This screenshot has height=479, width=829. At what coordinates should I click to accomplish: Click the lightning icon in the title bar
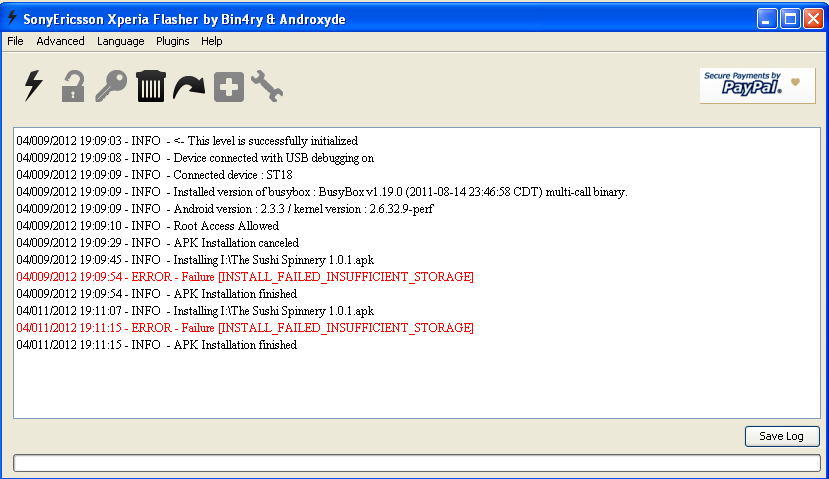point(12,19)
